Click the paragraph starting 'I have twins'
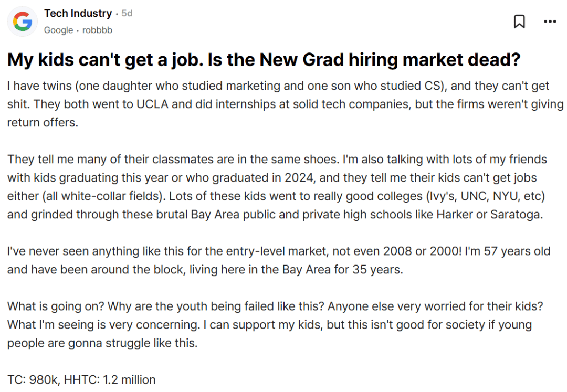 coord(285,104)
